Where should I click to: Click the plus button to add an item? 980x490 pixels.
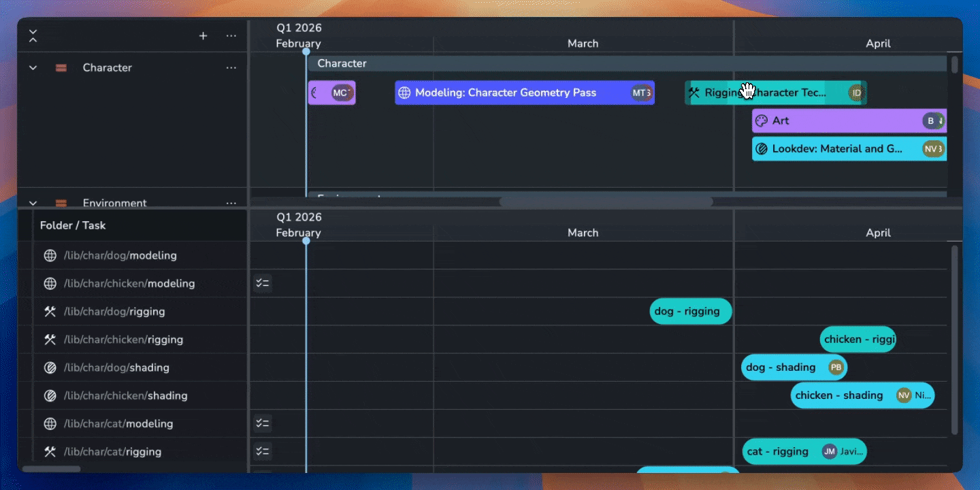(203, 35)
